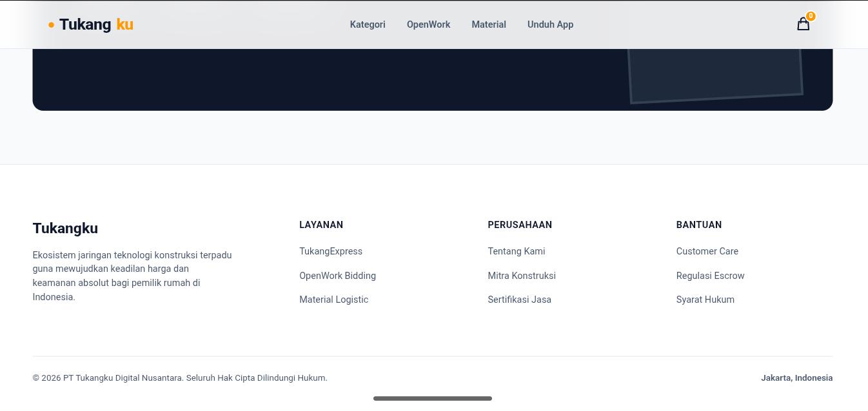
Task: Contact Customer Care link
Action: (x=707, y=251)
